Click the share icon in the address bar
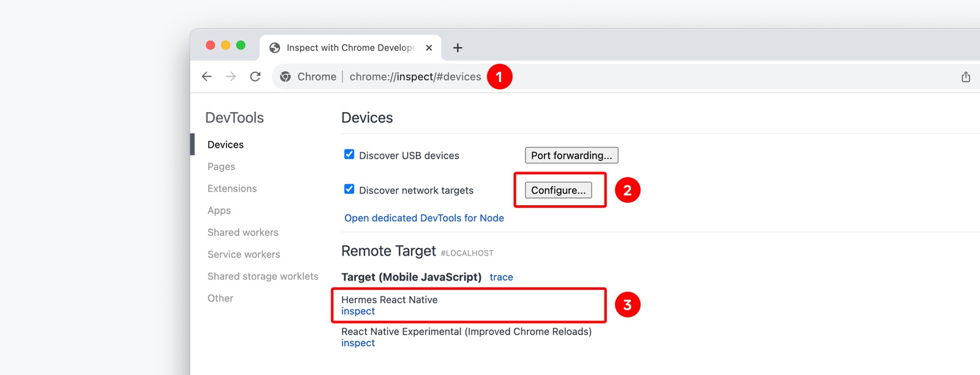Viewport: 980px width, 375px height. coord(966,77)
